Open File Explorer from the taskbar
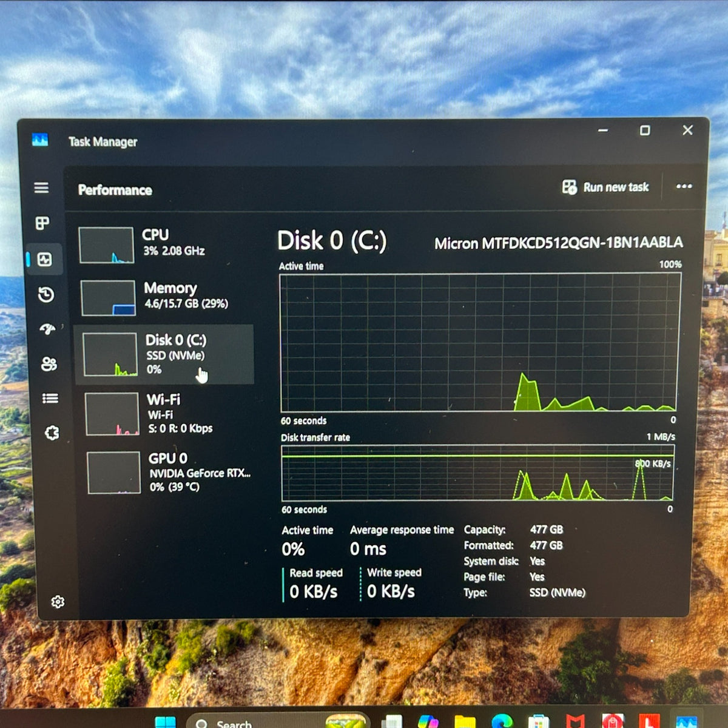This screenshot has height=728, width=728. tap(465, 722)
